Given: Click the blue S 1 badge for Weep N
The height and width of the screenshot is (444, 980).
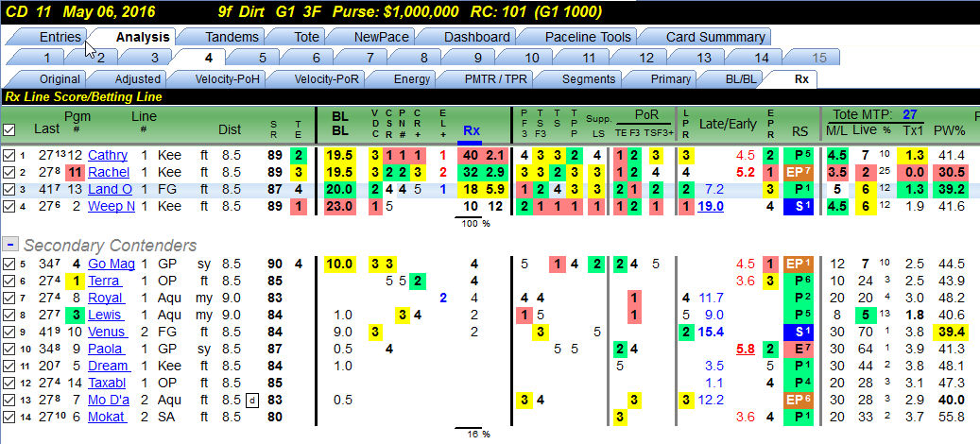Looking at the screenshot, I should (x=799, y=207).
